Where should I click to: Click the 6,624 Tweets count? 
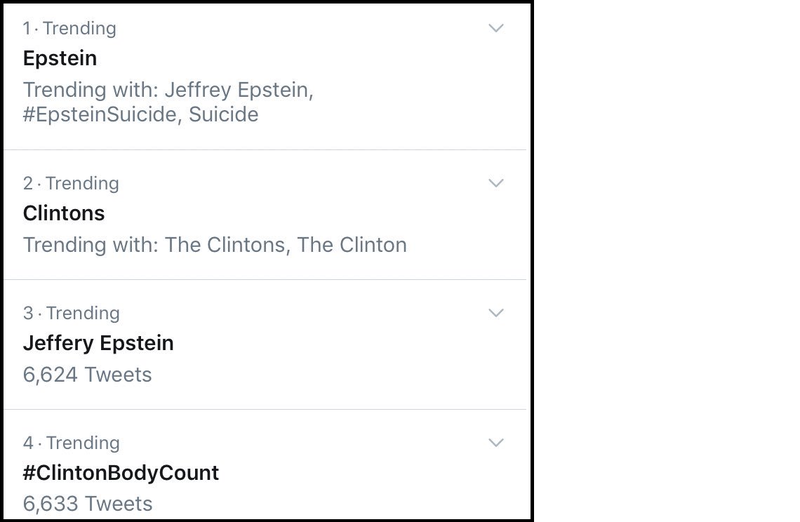click(87, 375)
